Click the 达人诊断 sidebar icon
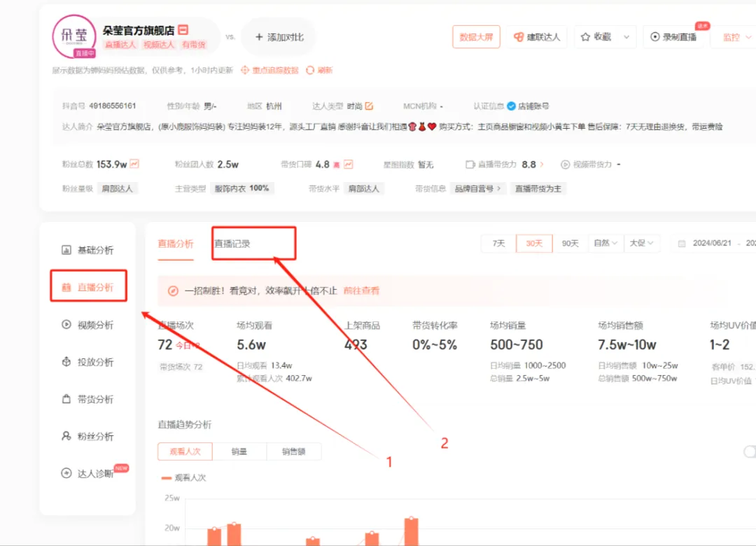The width and height of the screenshot is (756, 546). pos(66,473)
